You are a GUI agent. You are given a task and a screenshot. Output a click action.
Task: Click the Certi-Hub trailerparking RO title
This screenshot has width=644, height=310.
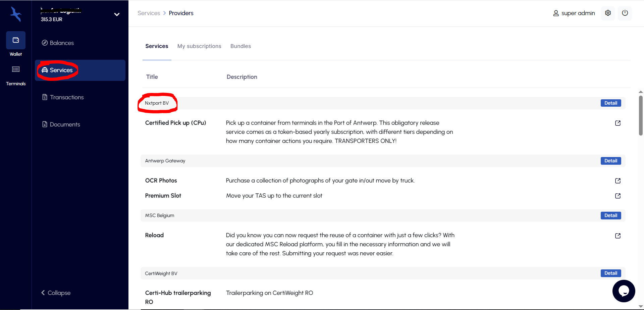(178, 297)
